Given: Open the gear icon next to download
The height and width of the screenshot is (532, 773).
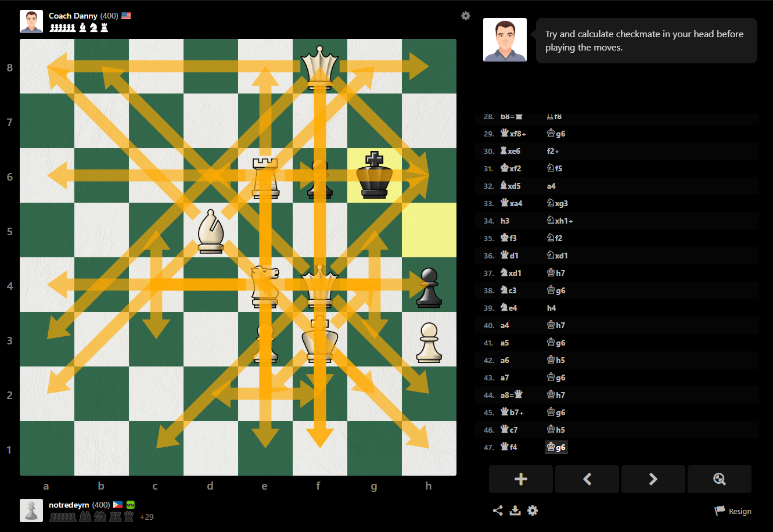Looking at the screenshot, I should pos(533,511).
